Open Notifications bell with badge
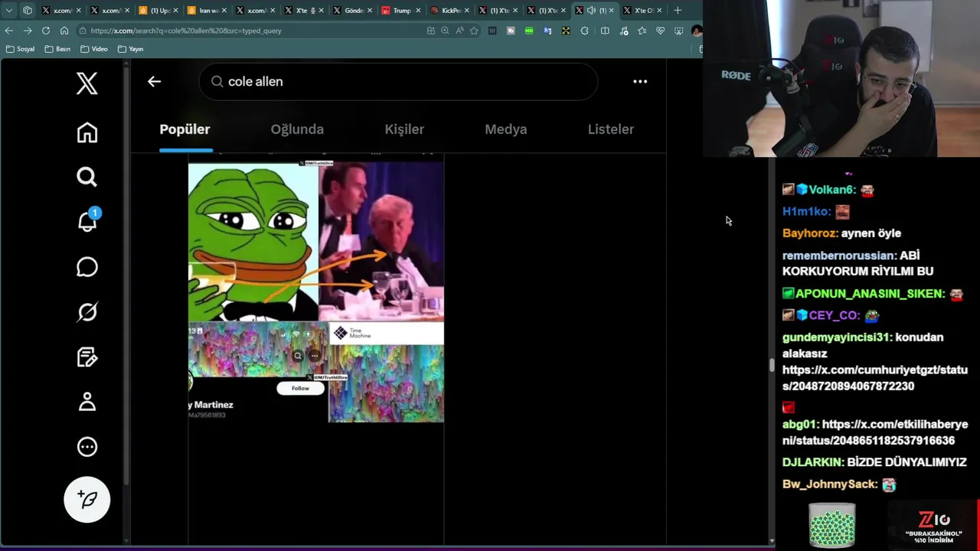 pos(88,221)
